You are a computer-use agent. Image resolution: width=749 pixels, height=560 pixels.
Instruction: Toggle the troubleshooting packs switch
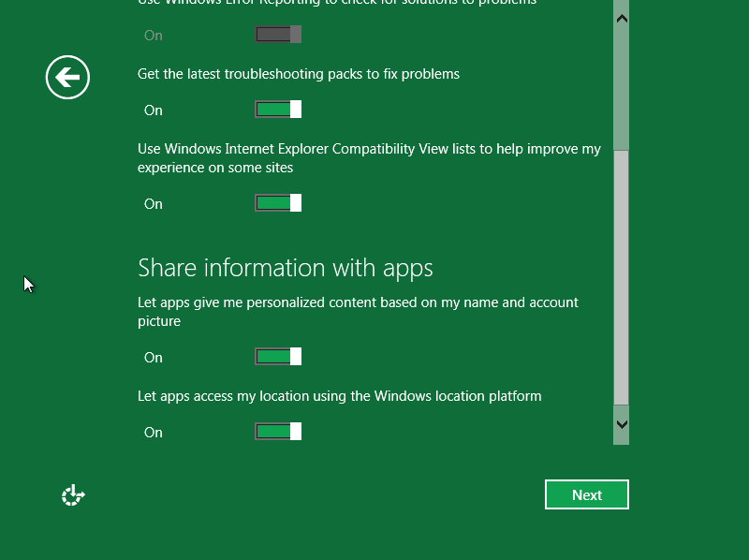click(x=278, y=110)
